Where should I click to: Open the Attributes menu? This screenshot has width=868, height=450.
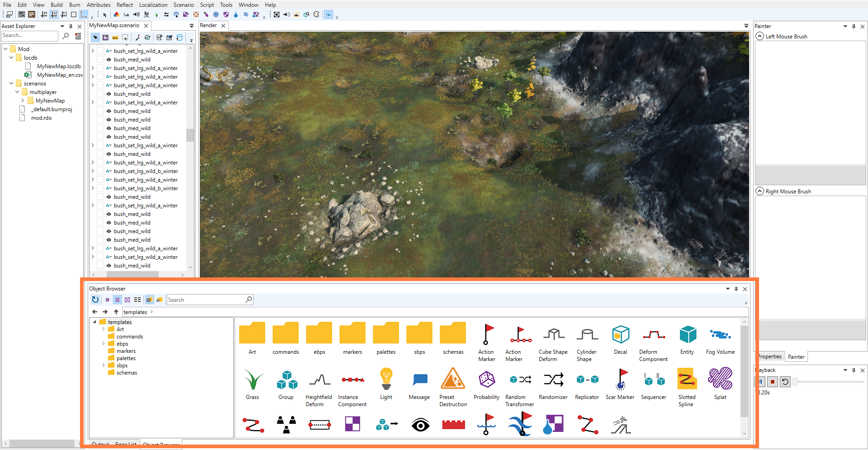coord(99,5)
